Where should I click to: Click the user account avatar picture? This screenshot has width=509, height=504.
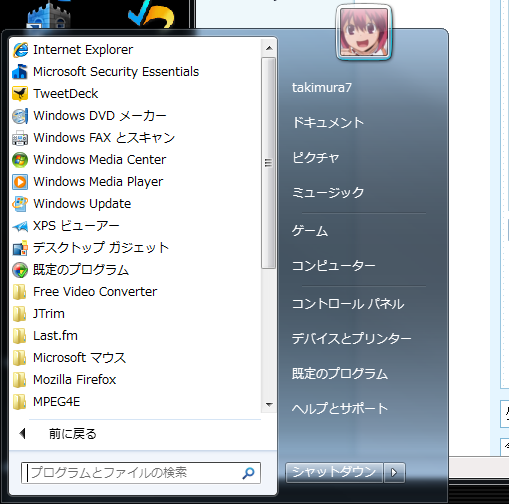(x=364, y=32)
